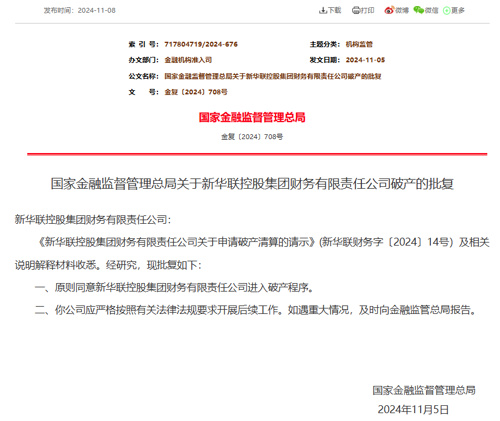Click the 下载 text link
Image resolution: width=500 pixels, height=421 pixels.
334,10
